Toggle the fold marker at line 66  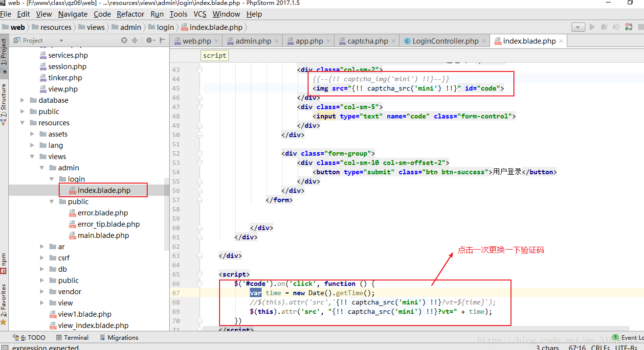coord(200,283)
